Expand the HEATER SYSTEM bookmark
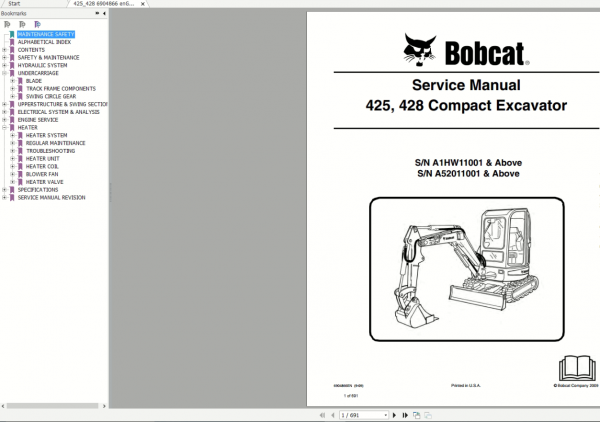The width and height of the screenshot is (600, 422). click(13, 135)
